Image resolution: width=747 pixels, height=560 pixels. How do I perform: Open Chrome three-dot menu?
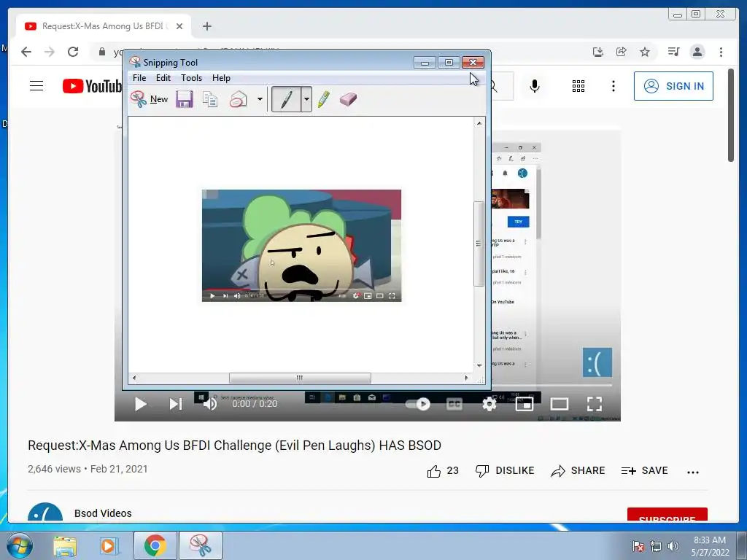721,52
